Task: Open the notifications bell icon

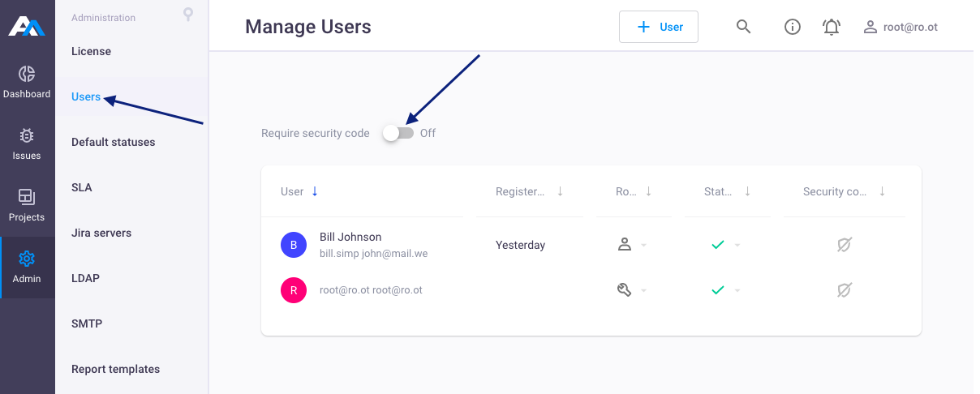Action: click(832, 27)
